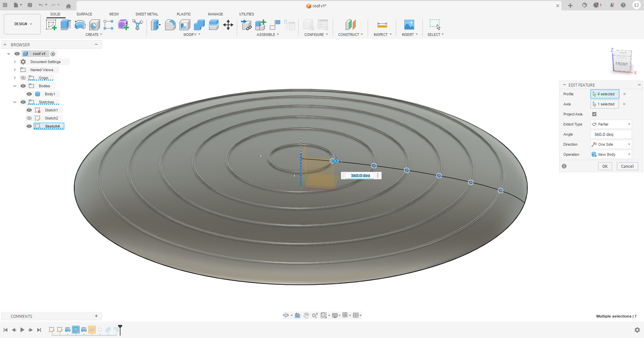
Task: Play the timeline
Action: (22, 330)
